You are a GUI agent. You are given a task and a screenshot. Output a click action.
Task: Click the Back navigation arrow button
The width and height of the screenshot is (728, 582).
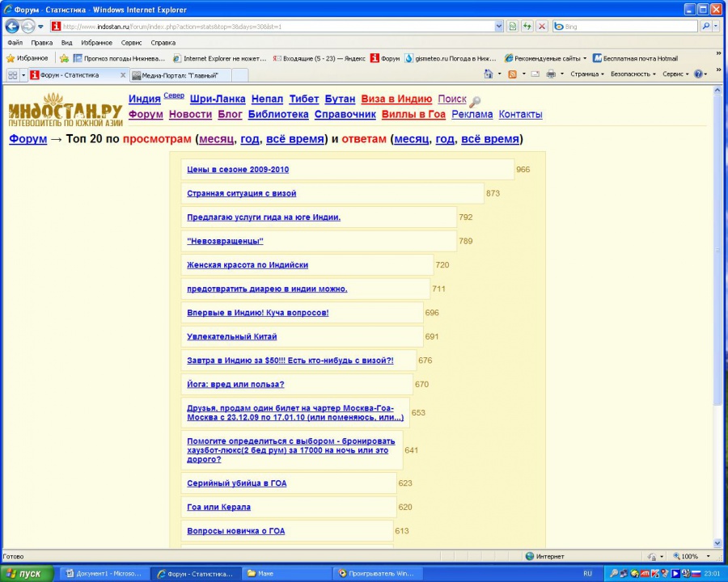point(12,27)
